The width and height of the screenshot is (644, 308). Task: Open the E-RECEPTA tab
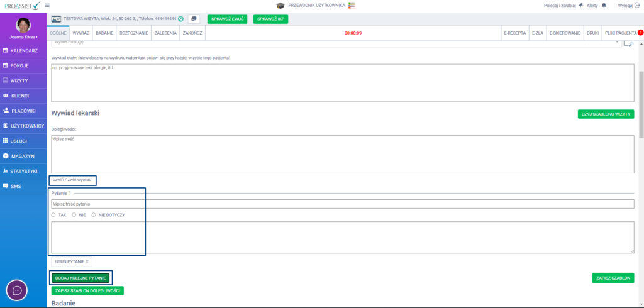[514, 32]
